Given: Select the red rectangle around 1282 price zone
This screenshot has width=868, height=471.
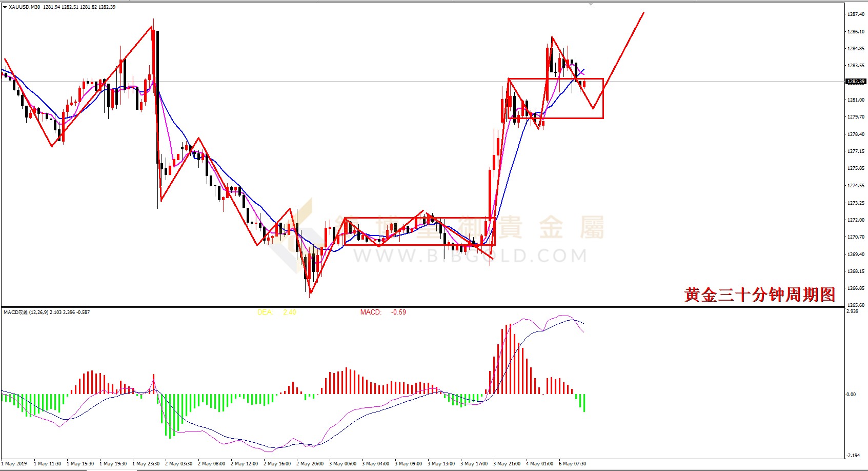Looking at the screenshot, I should [556, 99].
